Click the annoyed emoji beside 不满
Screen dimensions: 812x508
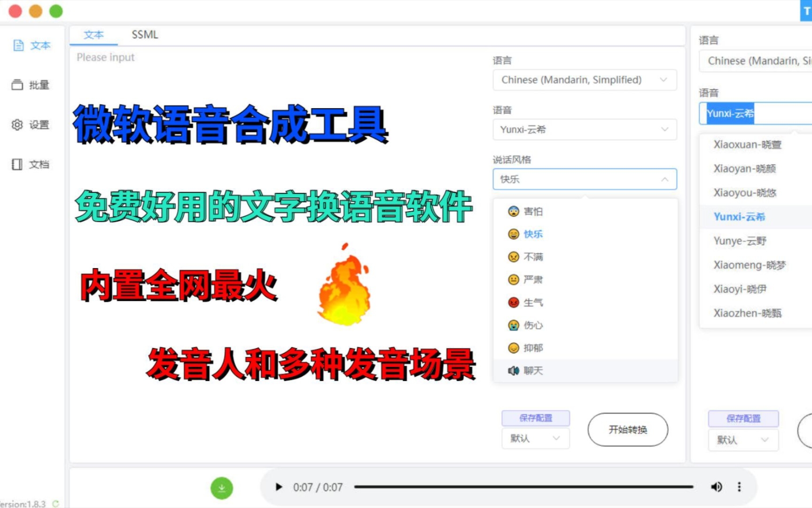click(x=514, y=257)
